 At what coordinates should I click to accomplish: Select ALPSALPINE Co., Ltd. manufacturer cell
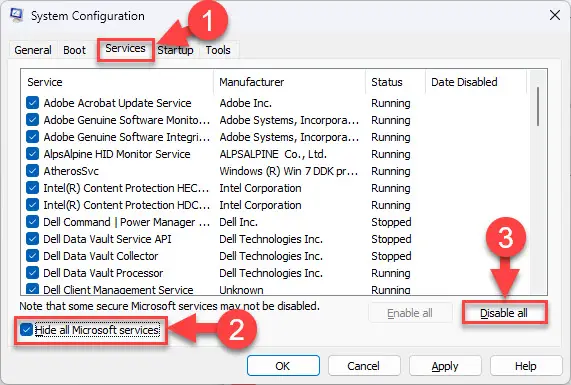click(273, 154)
